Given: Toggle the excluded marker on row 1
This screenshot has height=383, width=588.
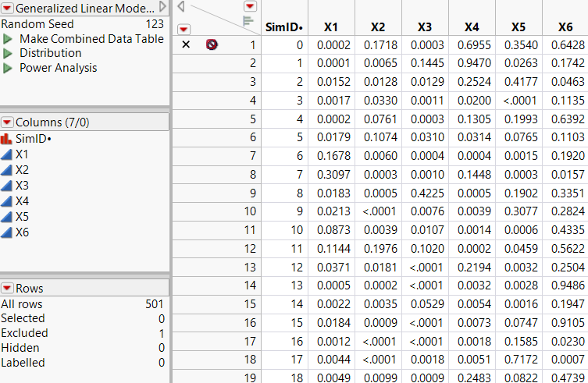Looking at the screenshot, I should coord(186,45).
